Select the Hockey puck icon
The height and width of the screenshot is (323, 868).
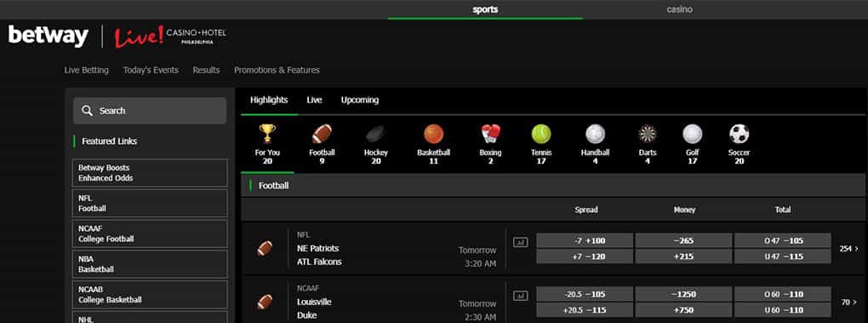(x=376, y=134)
